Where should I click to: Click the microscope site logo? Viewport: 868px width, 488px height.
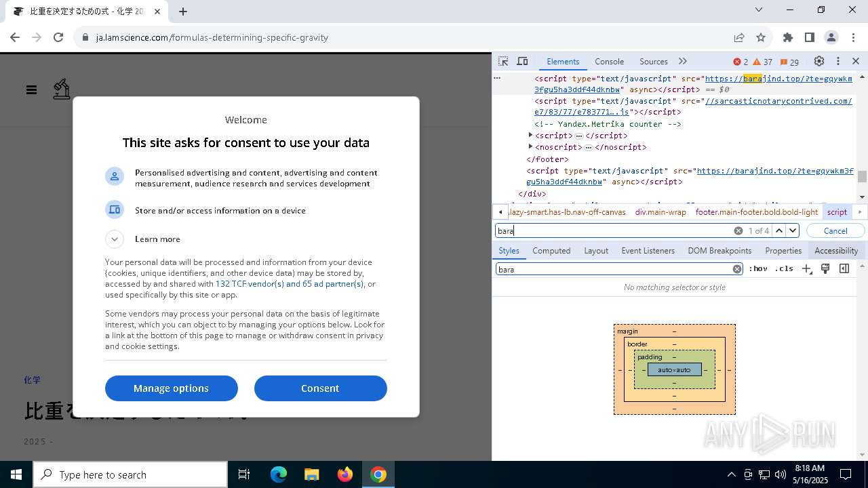click(62, 89)
